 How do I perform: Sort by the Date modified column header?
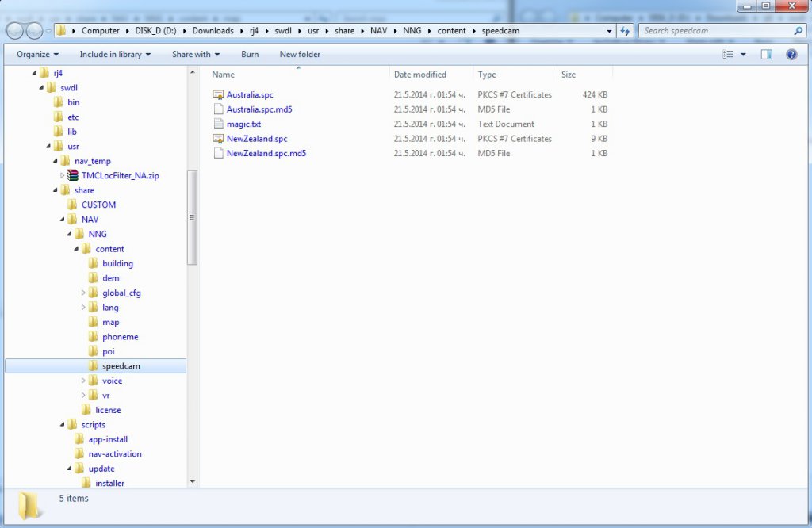point(420,75)
